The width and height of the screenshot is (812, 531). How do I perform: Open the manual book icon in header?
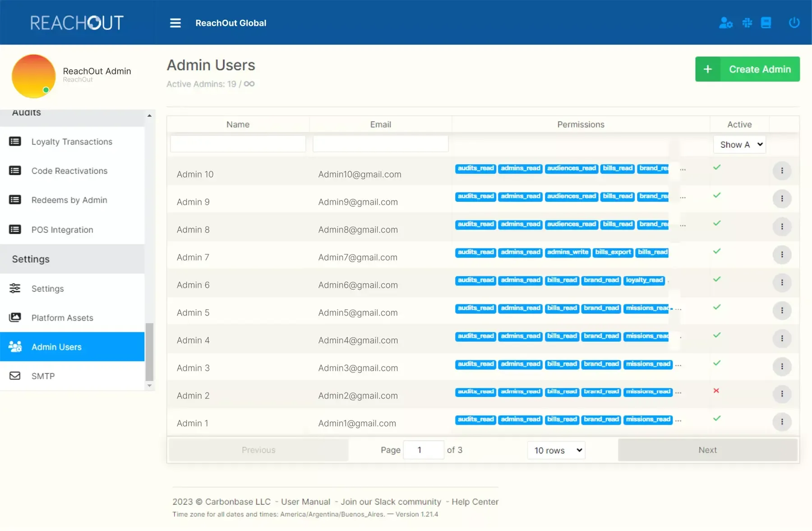pyautogui.click(x=766, y=23)
